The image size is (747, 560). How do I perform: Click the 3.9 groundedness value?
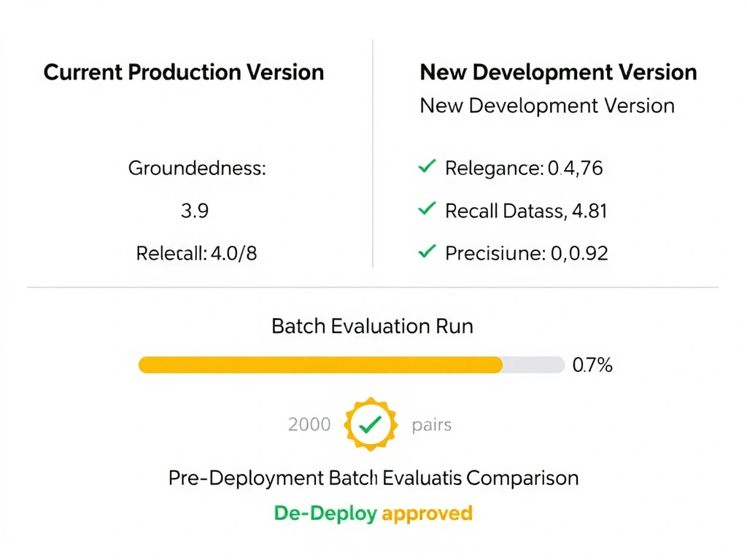195,211
